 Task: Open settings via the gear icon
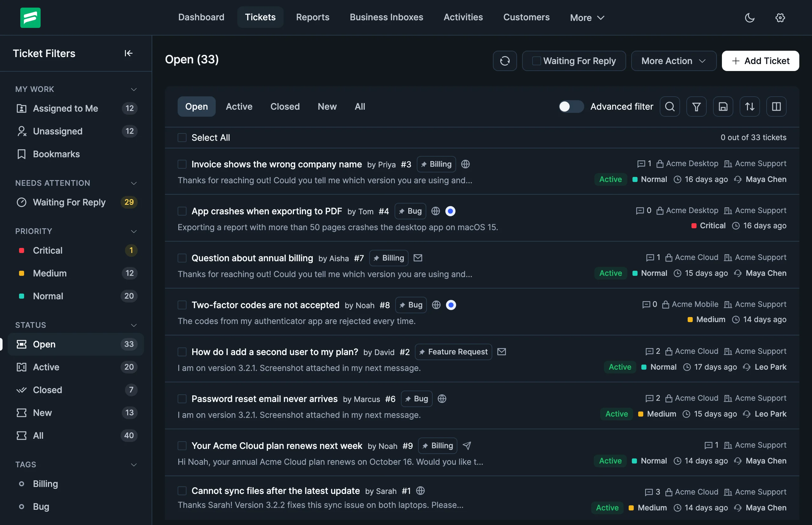[780, 17]
